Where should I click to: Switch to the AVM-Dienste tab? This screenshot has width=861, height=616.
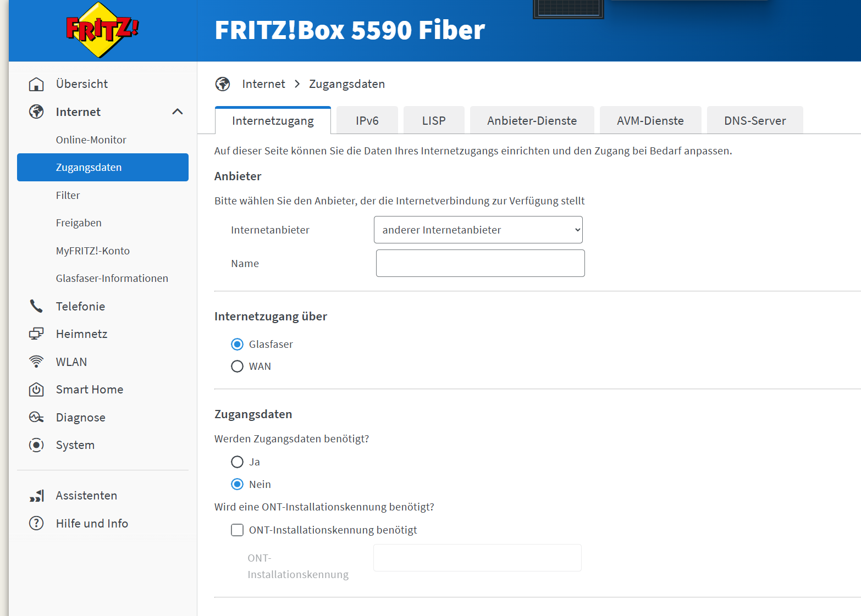coord(650,120)
